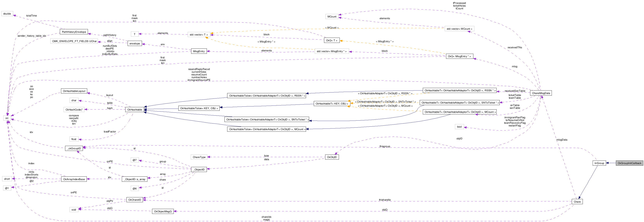Select the ChareMlogData node
This screenshot has width=644, height=222.
[541, 93]
